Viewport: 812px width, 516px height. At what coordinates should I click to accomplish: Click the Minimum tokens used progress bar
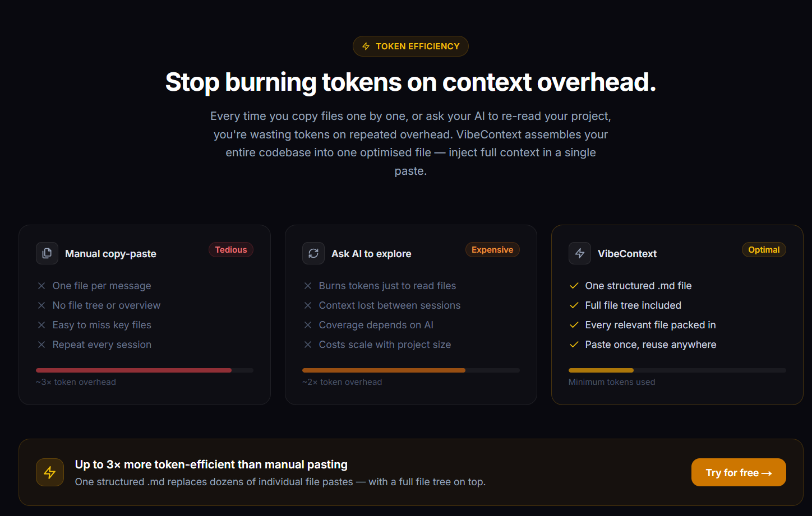point(677,370)
